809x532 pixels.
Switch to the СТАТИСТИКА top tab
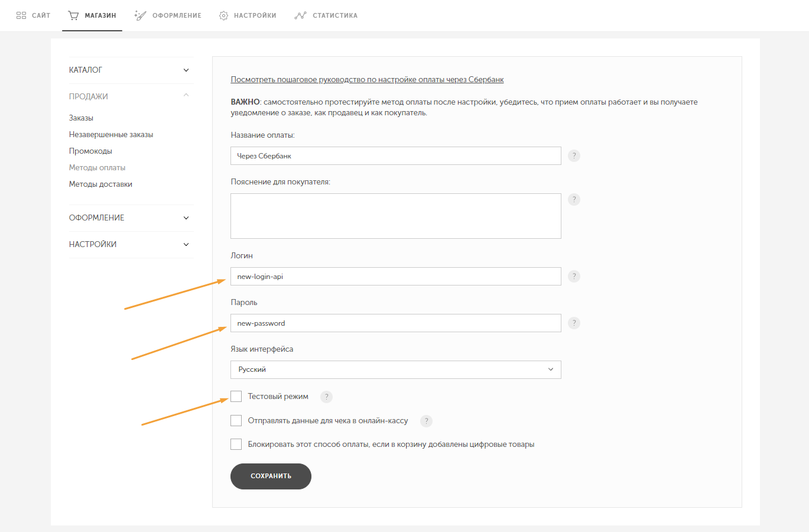[x=326, y=15]
